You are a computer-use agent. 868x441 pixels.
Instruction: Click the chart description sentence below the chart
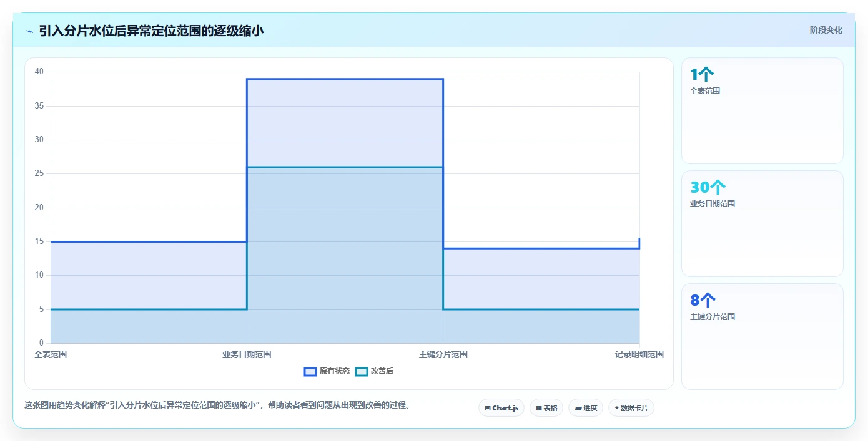(x=218, y=405)
